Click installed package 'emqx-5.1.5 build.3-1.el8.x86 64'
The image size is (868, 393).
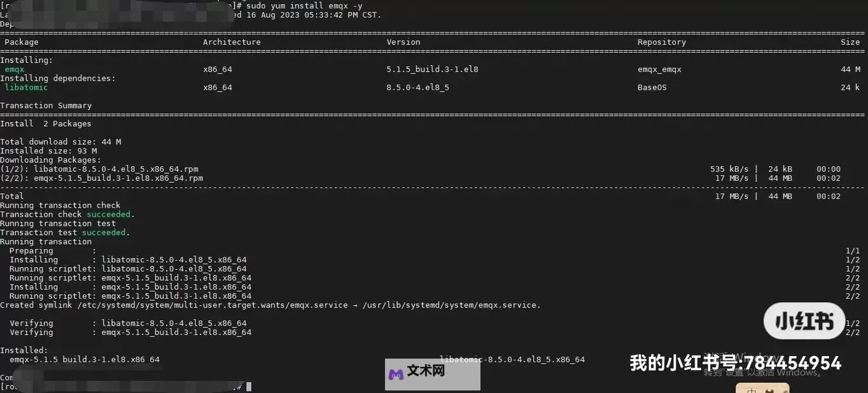(85, 360)
